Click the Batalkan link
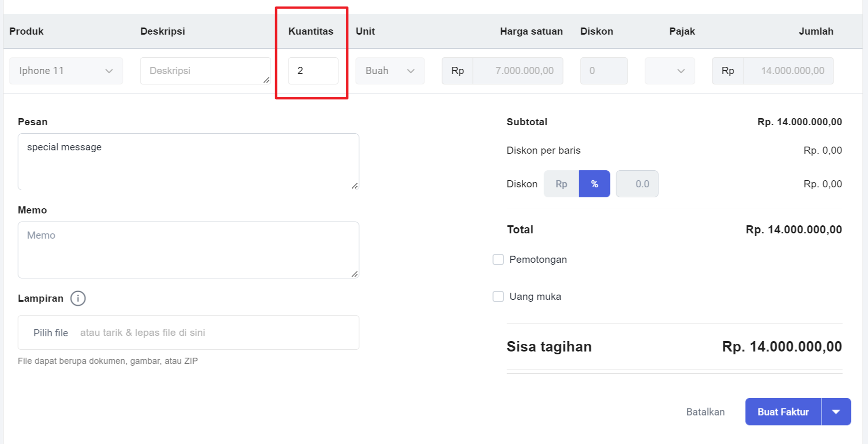This screenshot has height=444, width=868. (705, 412)
